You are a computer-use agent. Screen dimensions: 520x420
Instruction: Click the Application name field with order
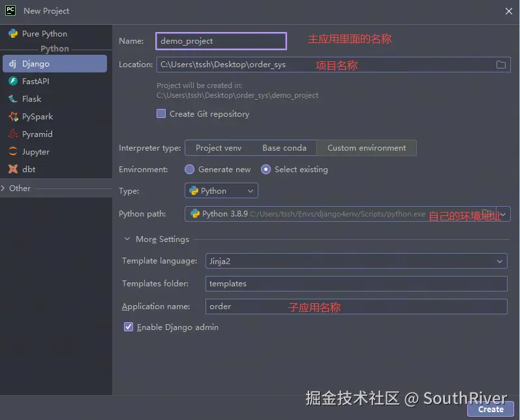356,307
